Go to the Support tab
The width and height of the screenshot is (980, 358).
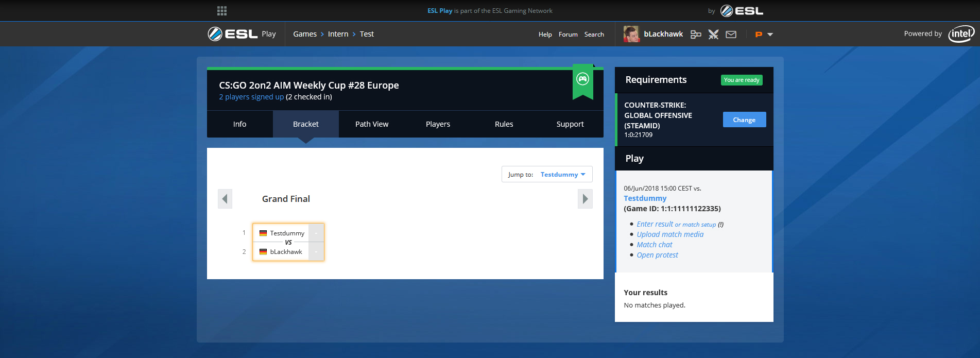coord(570,124)
